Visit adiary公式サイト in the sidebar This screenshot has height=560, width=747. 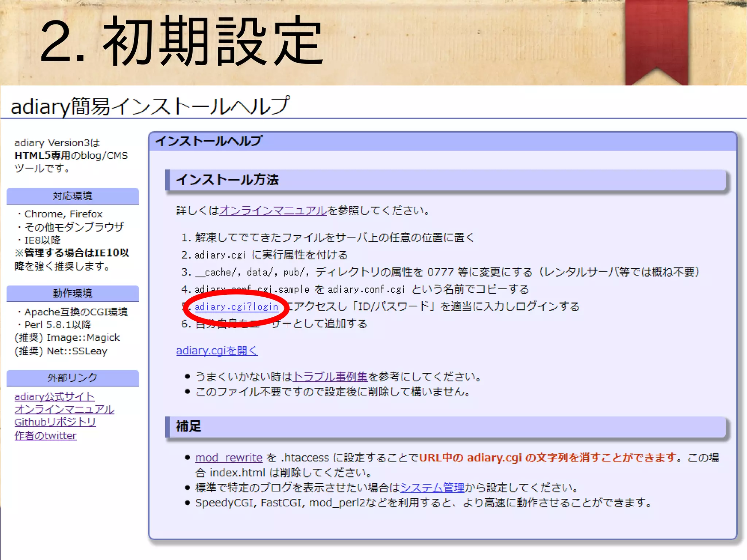click(x=54, y=397)
